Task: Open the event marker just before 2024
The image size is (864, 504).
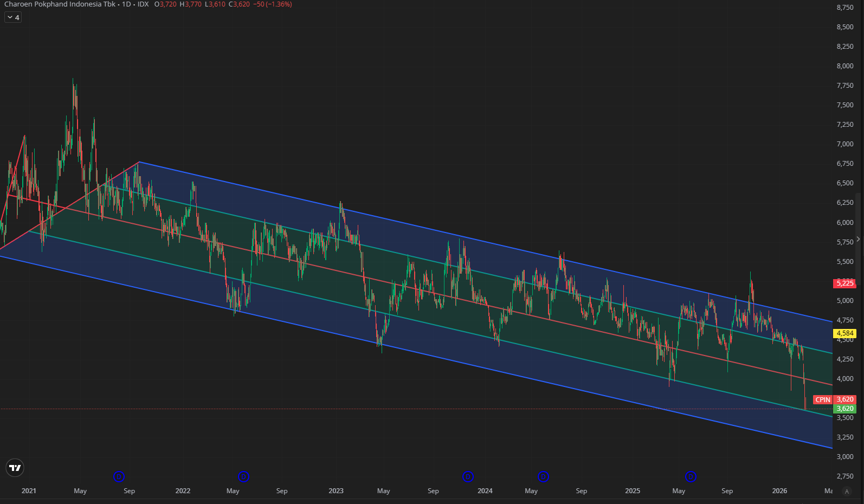Action: pos(468,477)
